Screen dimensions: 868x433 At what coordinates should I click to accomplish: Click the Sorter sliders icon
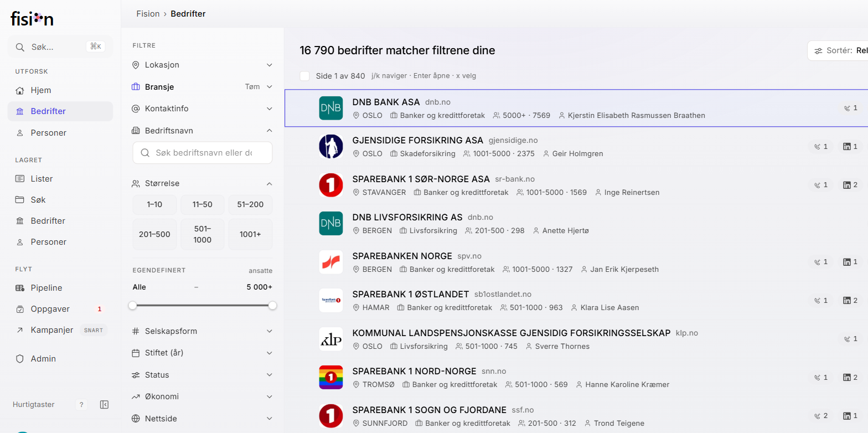click(818, 51)
